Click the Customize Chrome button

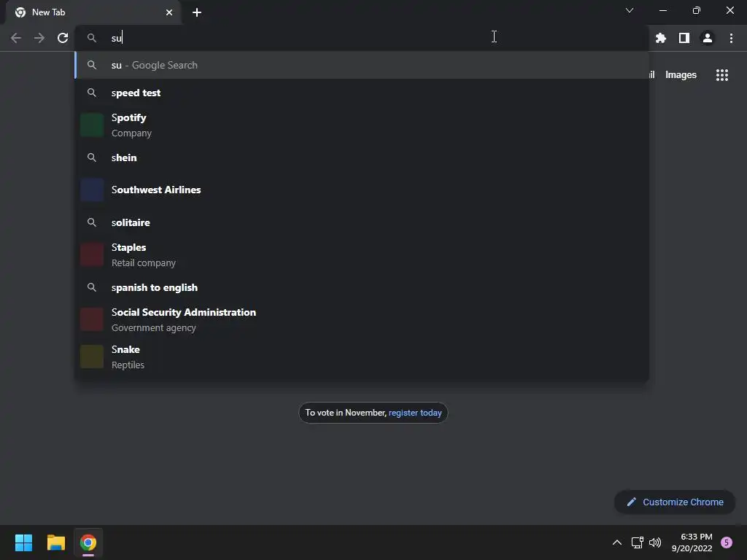click(675, 502)
